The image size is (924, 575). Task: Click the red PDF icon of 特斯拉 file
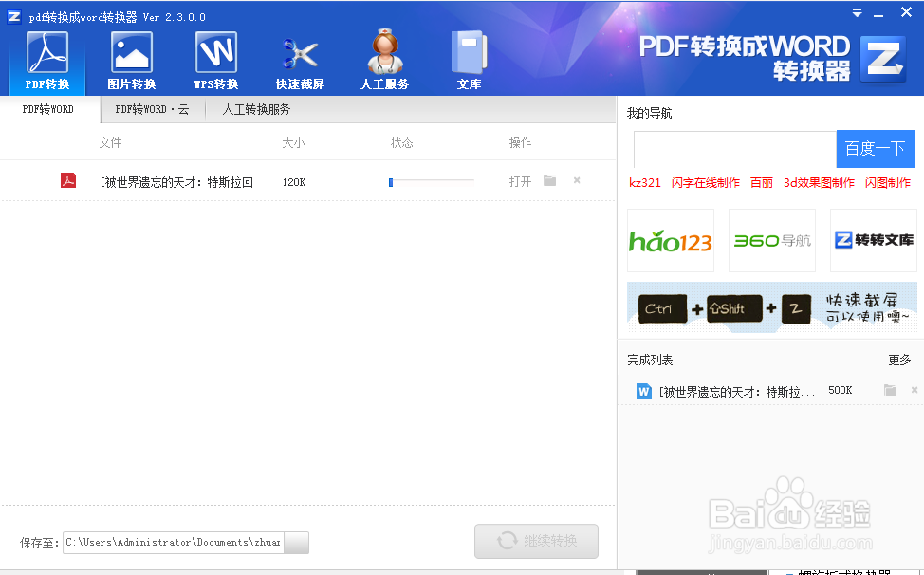coord(68,180)
